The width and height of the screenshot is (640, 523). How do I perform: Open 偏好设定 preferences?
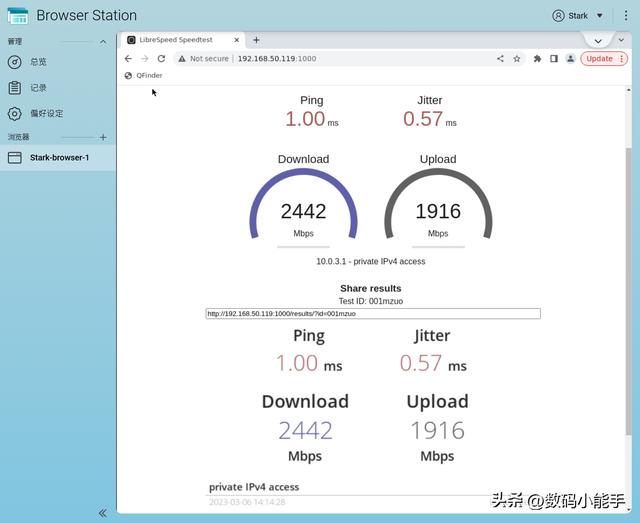pyautogui.click(x=58, y=114)
